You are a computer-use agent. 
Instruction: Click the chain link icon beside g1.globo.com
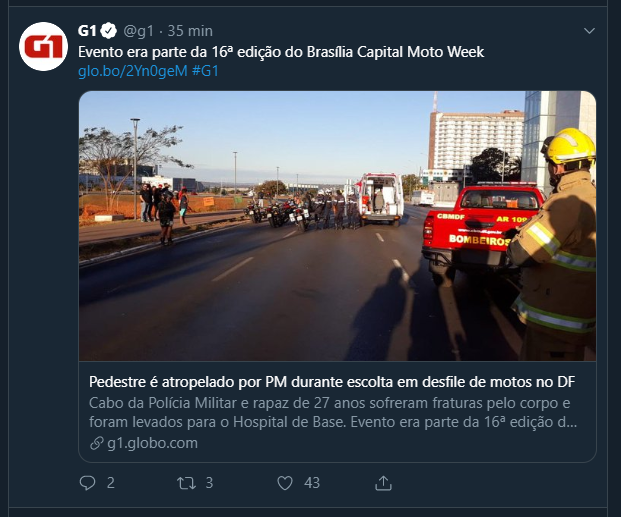(97, 443)
